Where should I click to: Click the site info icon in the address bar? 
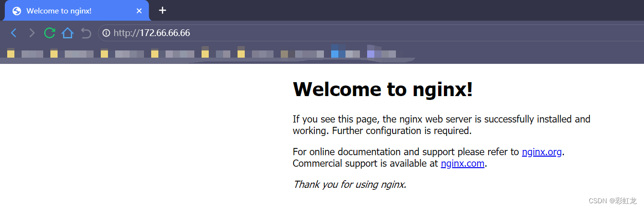click(x=106, y=33)
